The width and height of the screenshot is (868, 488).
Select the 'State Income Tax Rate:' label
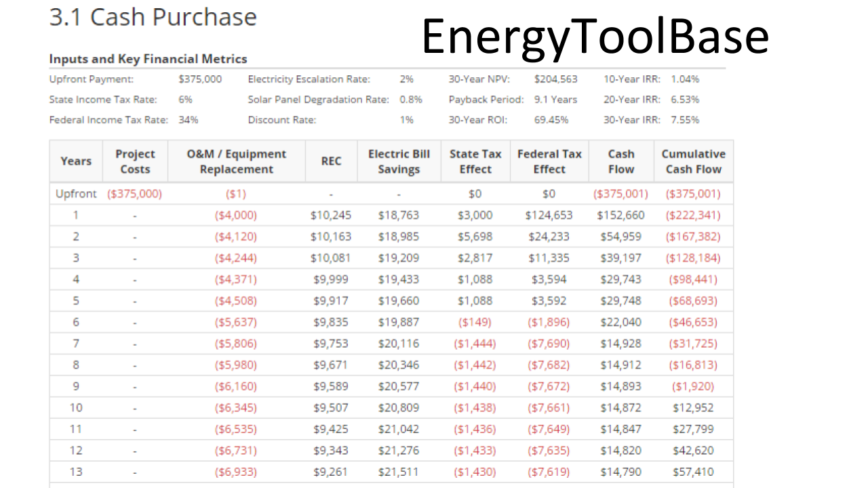tap(103, 99)
